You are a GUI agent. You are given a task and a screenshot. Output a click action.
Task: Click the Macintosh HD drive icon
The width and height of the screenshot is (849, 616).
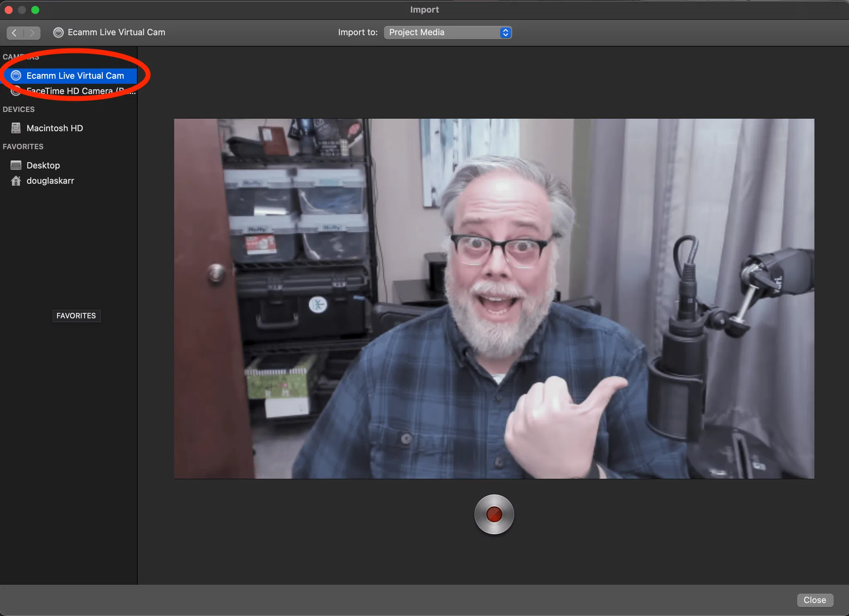(x=16, y=128)
